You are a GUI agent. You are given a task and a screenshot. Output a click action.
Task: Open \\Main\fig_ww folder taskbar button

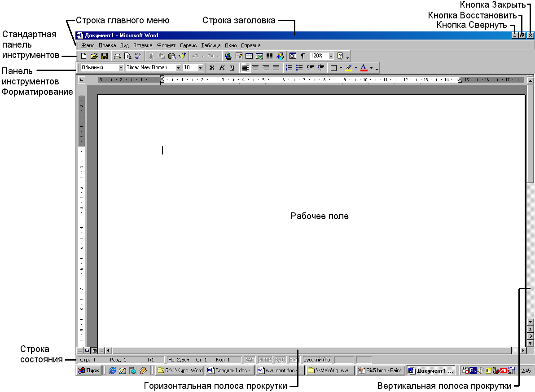(x=330, y=370)
